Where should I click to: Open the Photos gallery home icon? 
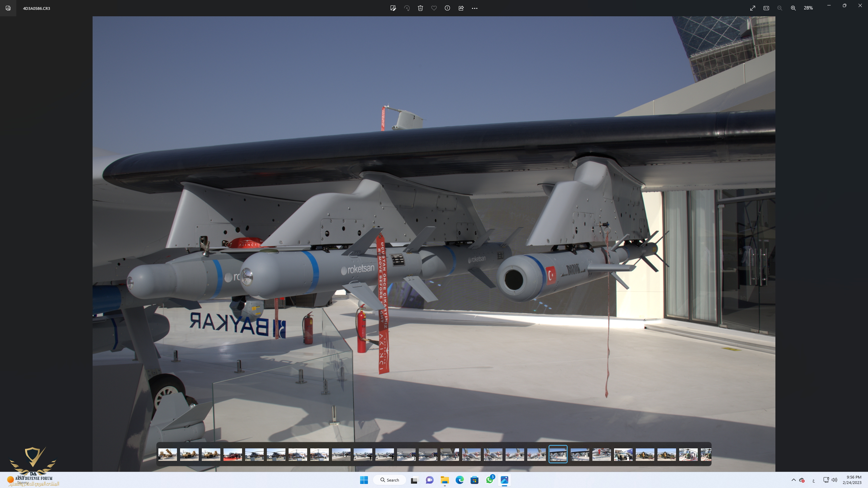coord(8,8)
